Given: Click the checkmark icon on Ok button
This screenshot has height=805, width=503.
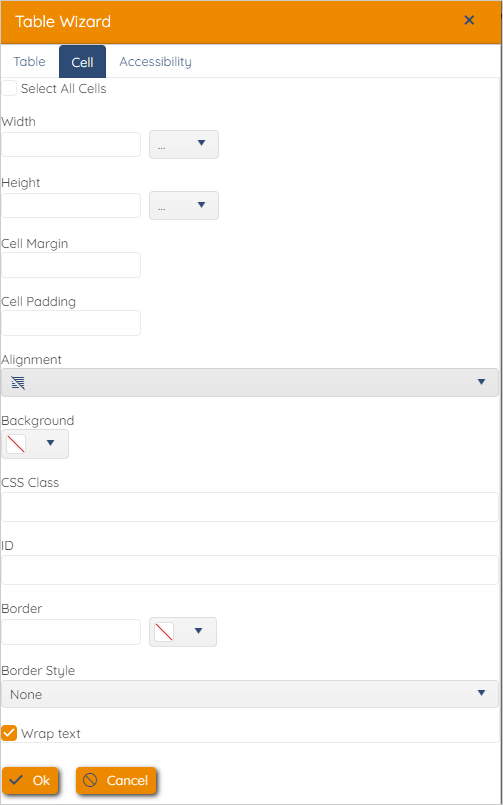Looking at the screenshot, I should [16, 780].
